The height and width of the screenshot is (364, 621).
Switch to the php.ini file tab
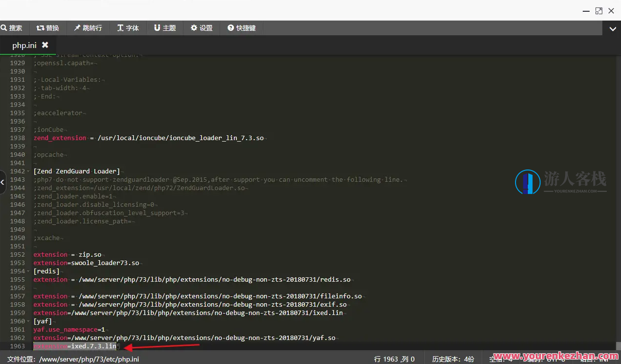(x=24, y=45)
